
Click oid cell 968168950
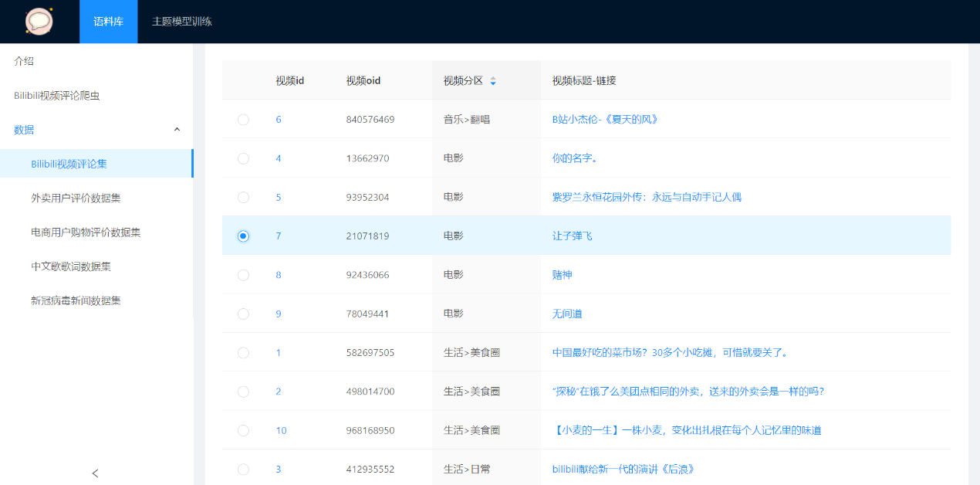(370, 430)
